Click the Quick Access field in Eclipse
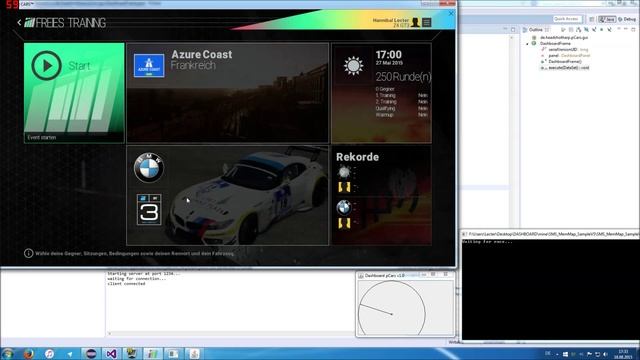Viewport: 640px width, 360px height. 567,19
